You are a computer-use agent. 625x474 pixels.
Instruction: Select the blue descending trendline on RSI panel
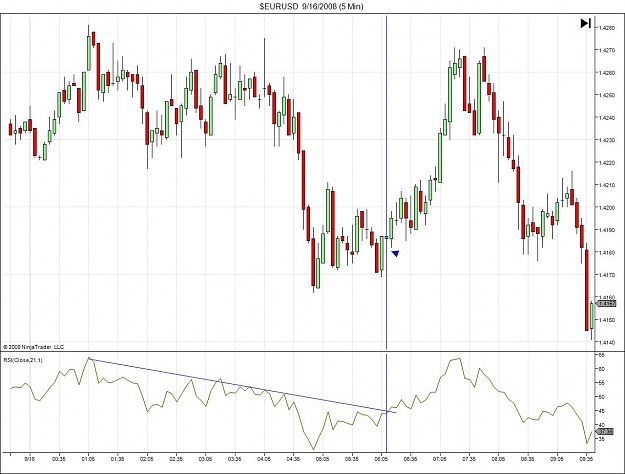(x=242, y=386)
